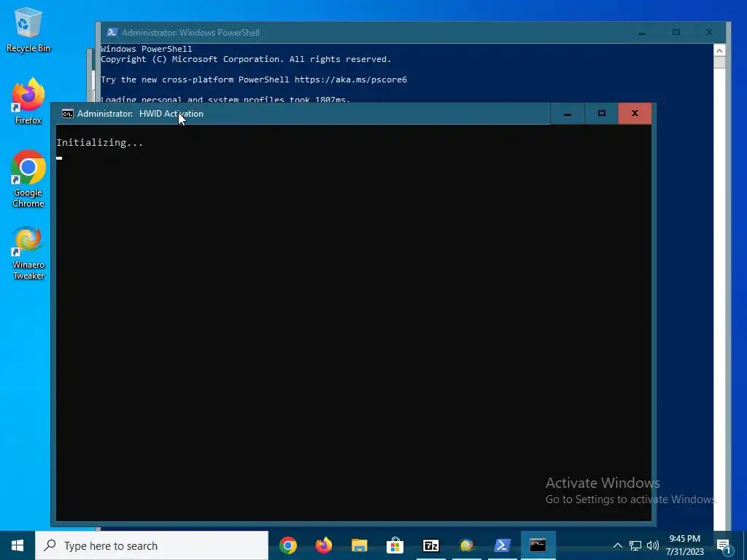Click the PowerShell scrollbar up arrow
Viewport: 747px width, 560px height.
[719, 50]
